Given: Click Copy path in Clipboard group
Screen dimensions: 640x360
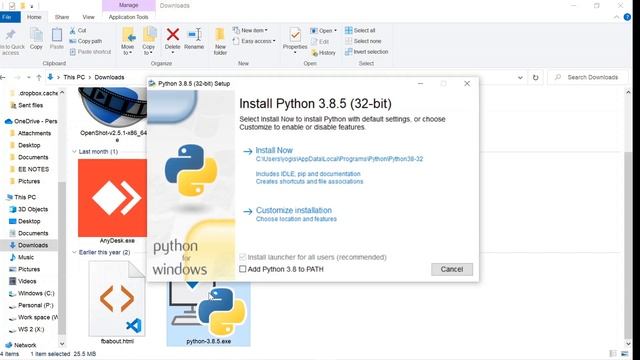Looking at the screenshot, I should [x=86, y=41].
